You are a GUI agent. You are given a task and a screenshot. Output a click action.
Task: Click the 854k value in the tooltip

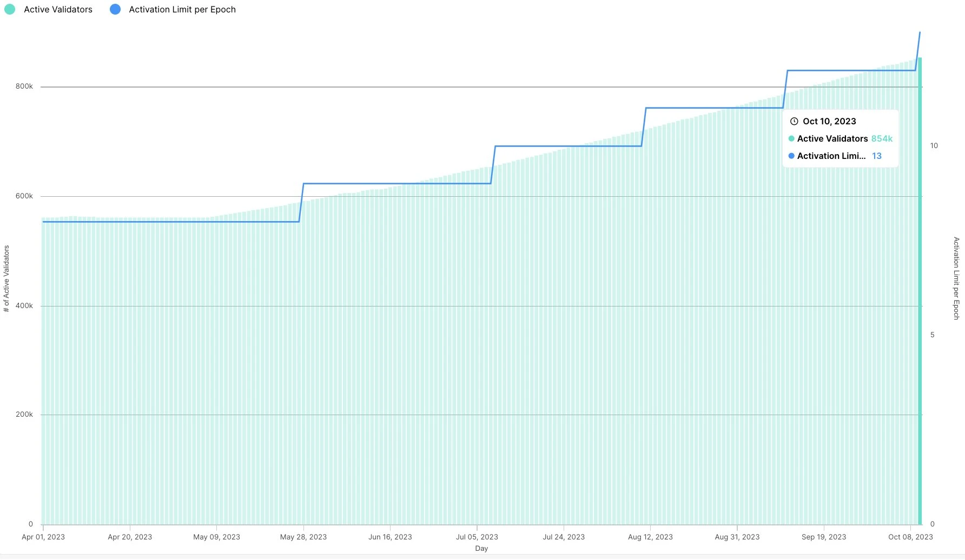pos(882,139)
